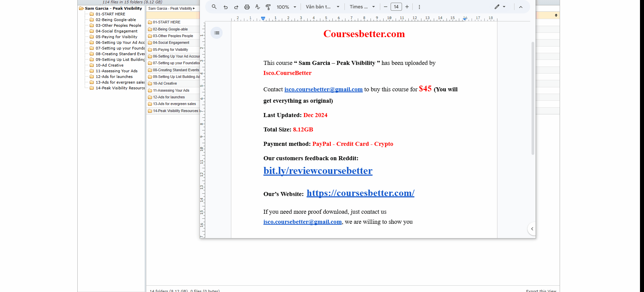Viewport: 644px width, 292px height.
Task: Open the Times font dropdown
Action: [x=362, y=7]
